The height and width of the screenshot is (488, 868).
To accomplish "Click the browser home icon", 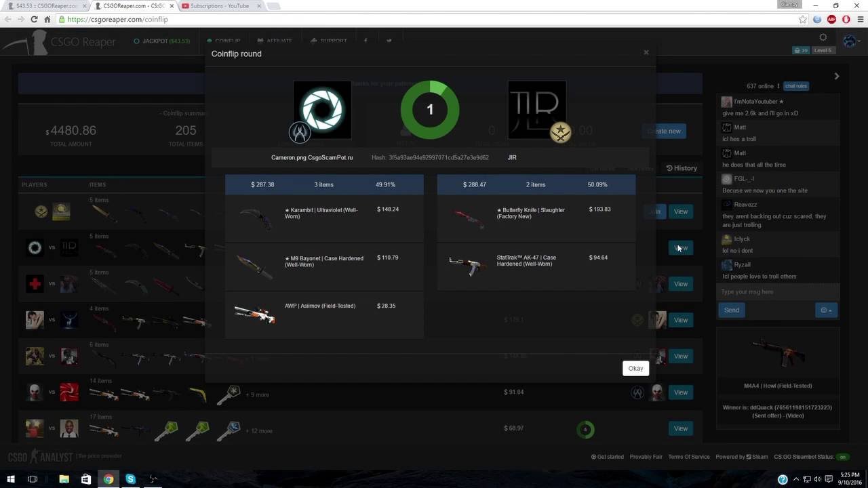I will (47, 20).
